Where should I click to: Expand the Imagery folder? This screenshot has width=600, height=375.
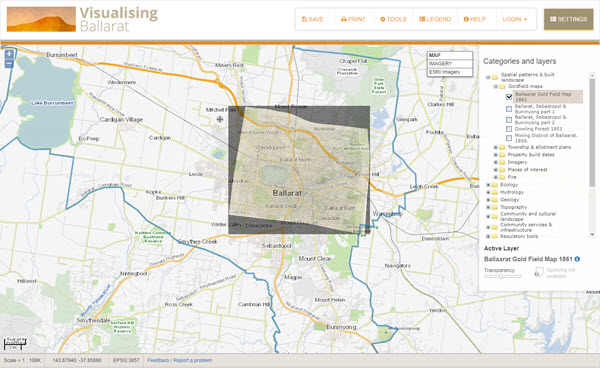(x=496, y=162)
